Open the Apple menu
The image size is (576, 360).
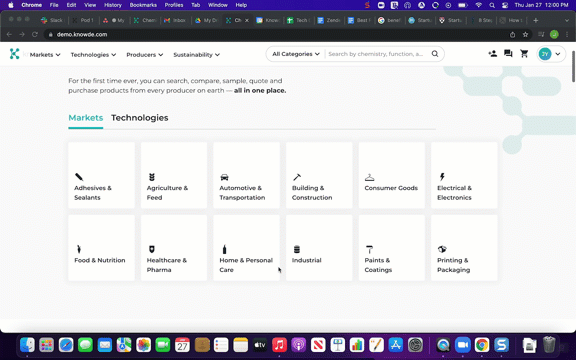pos(11,5)
